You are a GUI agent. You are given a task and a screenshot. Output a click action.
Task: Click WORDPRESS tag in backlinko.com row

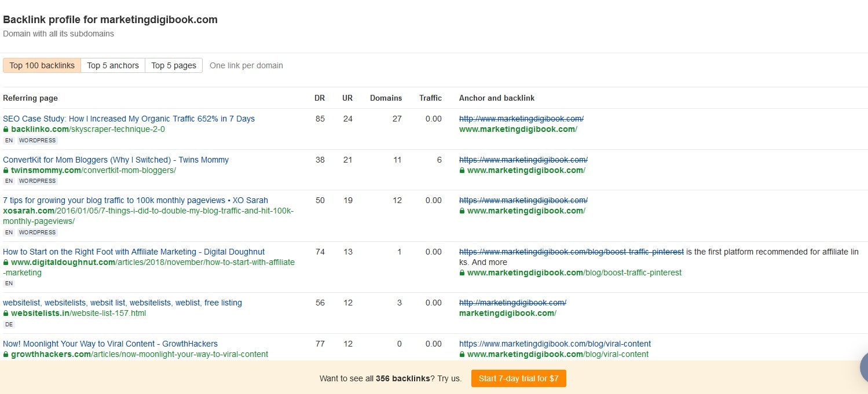(x=37, y=140)
